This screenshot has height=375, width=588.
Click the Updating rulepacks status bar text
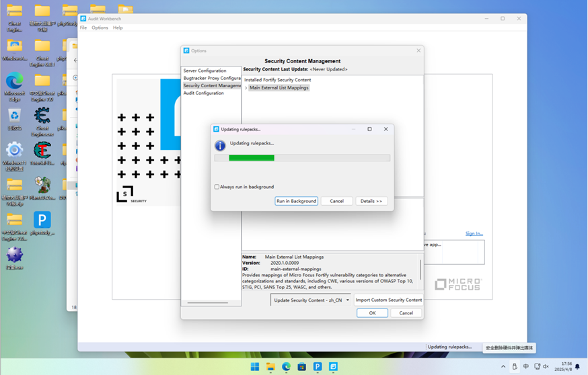coord(449,347)
